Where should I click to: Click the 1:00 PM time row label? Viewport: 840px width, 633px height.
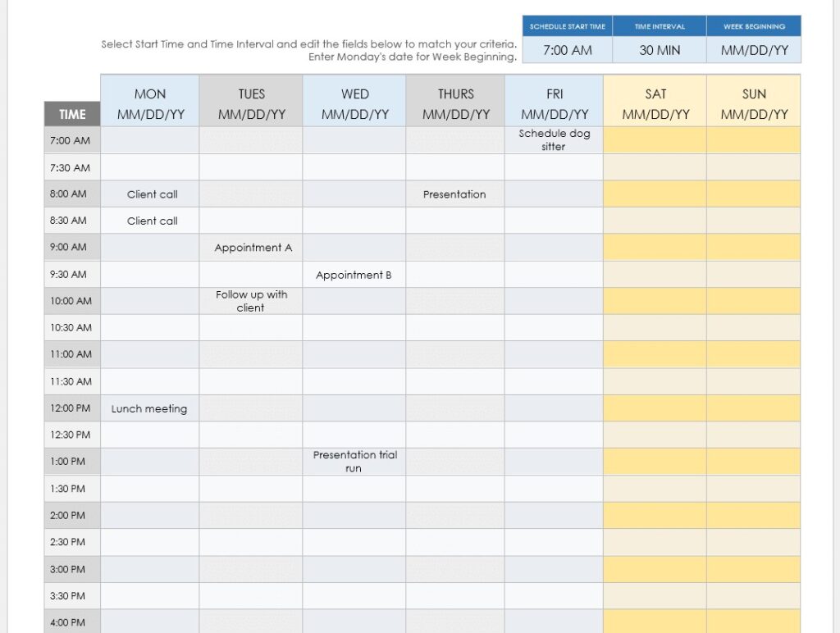tap(72, 462)
